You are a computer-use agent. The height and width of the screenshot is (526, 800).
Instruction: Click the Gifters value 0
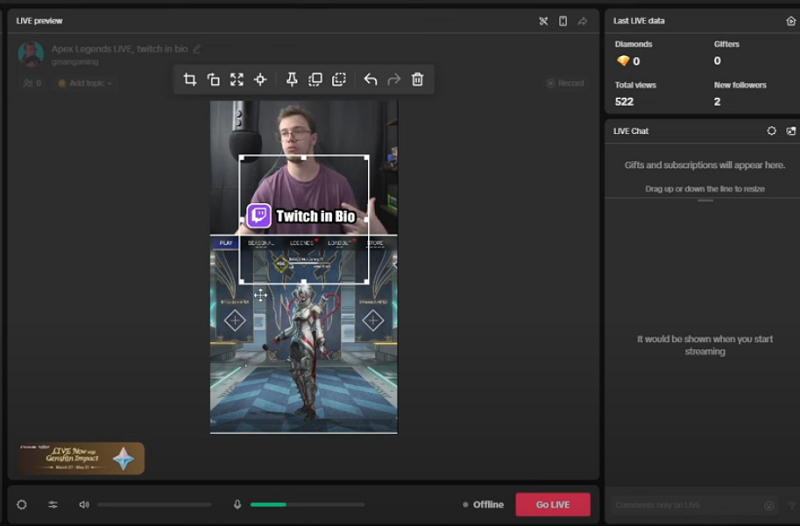click(x=717, y=61)
